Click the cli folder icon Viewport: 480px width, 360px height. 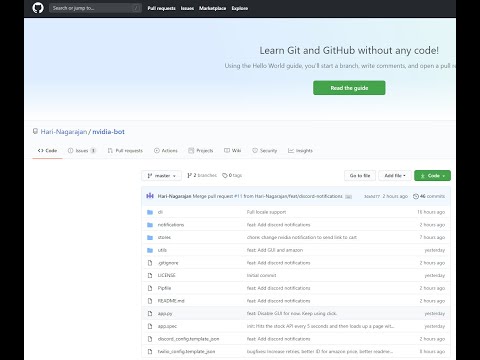(x=150, y=212)
